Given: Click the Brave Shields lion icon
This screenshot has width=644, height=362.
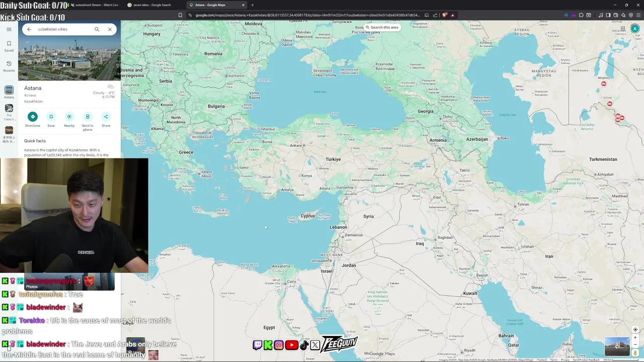Looking at the screenshot, I should click(445, 15).
